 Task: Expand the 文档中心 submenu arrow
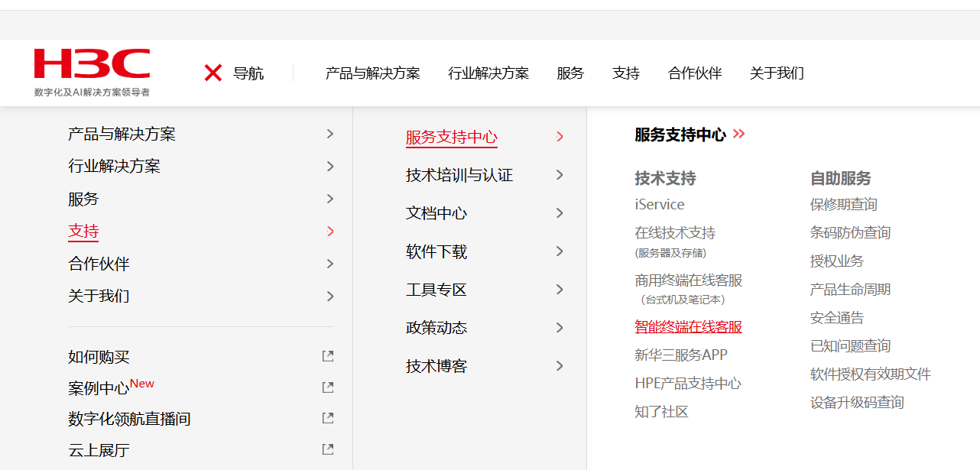click(560, 213)
